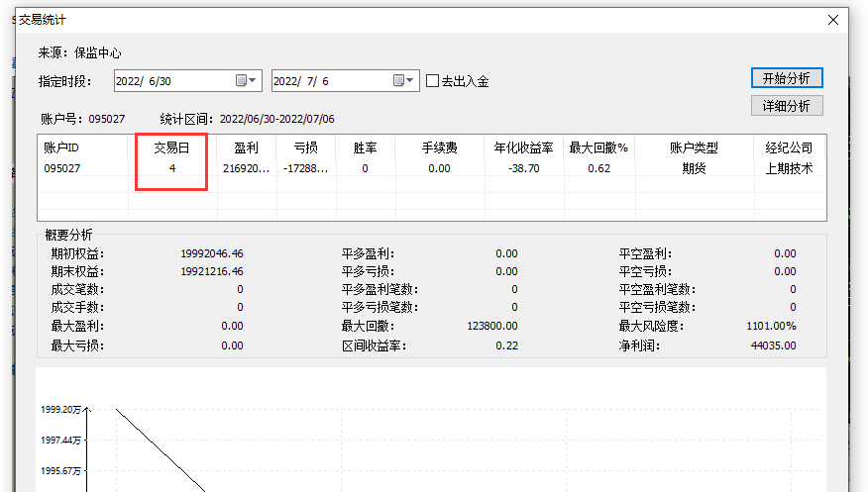Image resolution: width=868 pixels, height=492 pixels.
Task: Sort by 亏损 column header
Action: click(305, 148)
